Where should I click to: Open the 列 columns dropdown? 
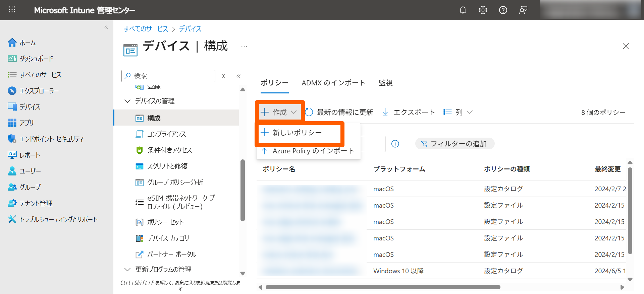point(458,112)
